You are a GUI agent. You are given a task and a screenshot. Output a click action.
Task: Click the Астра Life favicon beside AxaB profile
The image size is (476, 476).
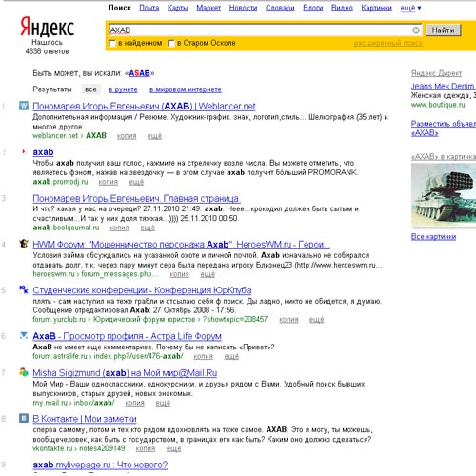tap(24, 335)
